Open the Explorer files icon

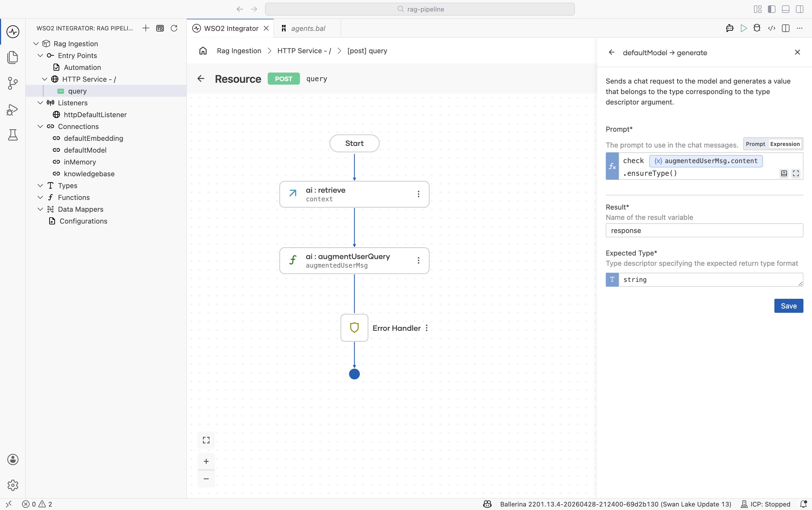point(13,57)
